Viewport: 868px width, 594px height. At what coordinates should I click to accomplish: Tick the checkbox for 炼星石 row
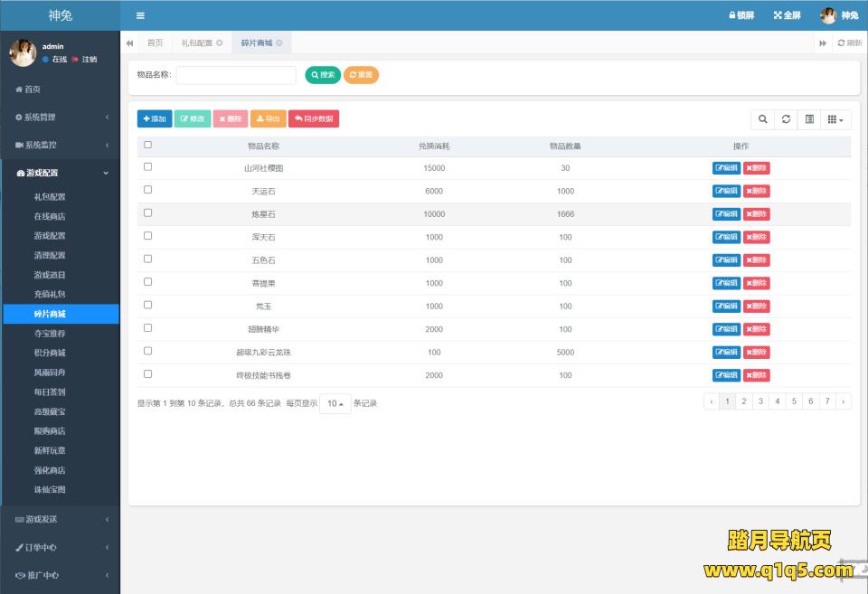148,213
